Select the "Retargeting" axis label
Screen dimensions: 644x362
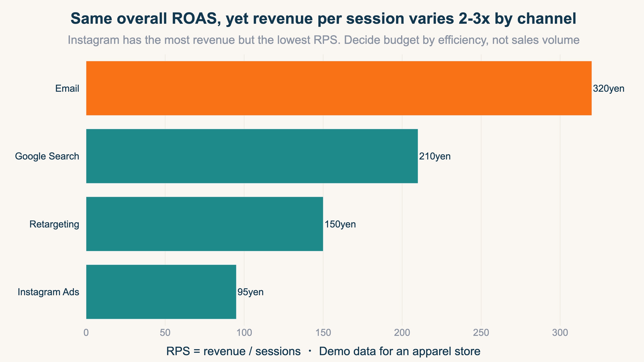click(54, 224)
